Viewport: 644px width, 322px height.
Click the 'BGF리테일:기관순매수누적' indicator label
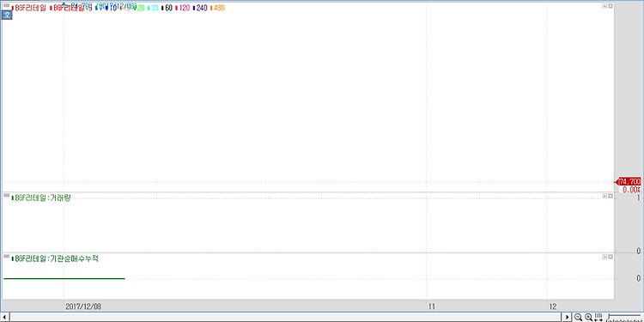[56, 258]
